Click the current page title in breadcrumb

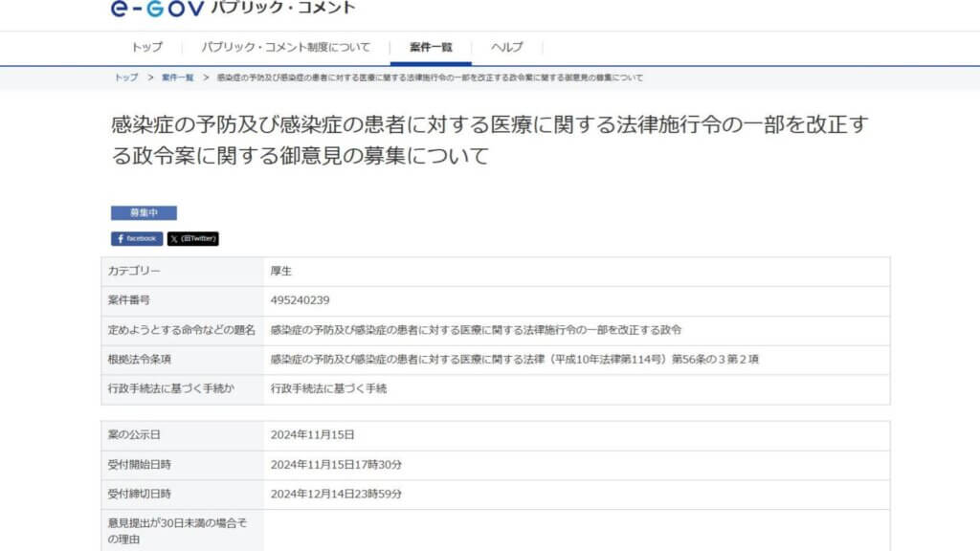[x=430, y=77]
